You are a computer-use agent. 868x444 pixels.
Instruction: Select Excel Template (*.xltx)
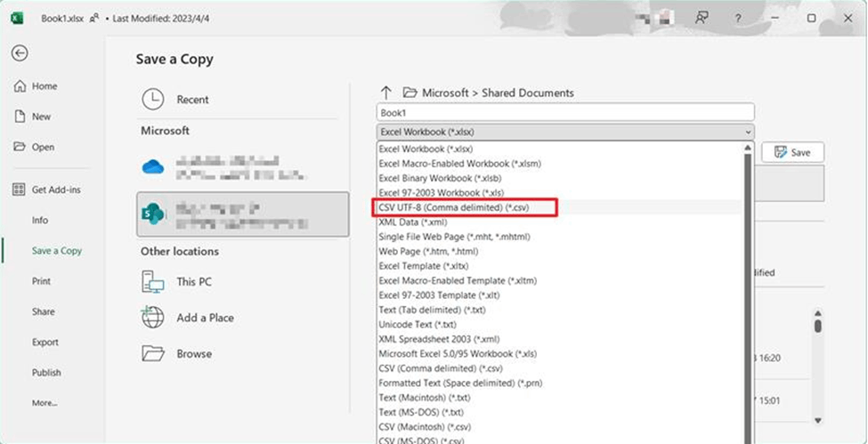click(x=559, y=266)
